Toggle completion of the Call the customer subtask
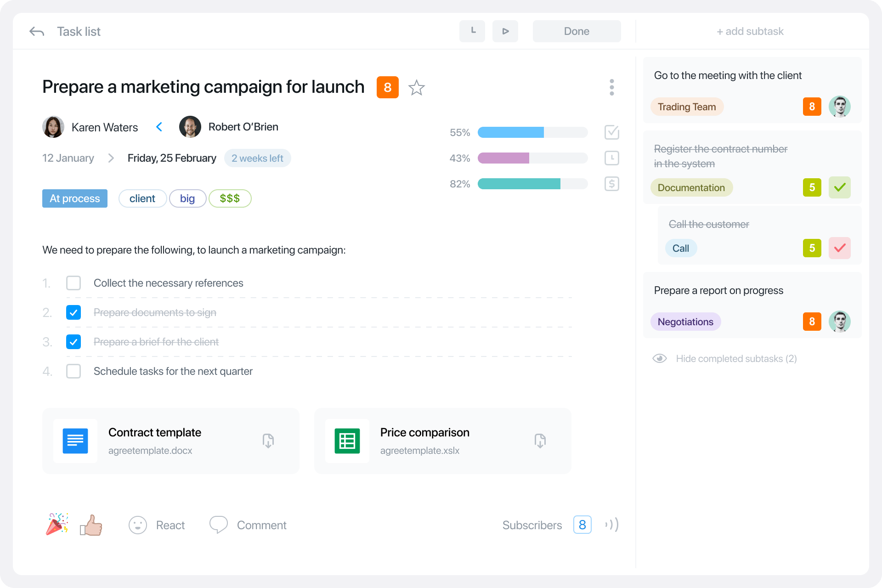The image size is (882, 588). point(840,248)
